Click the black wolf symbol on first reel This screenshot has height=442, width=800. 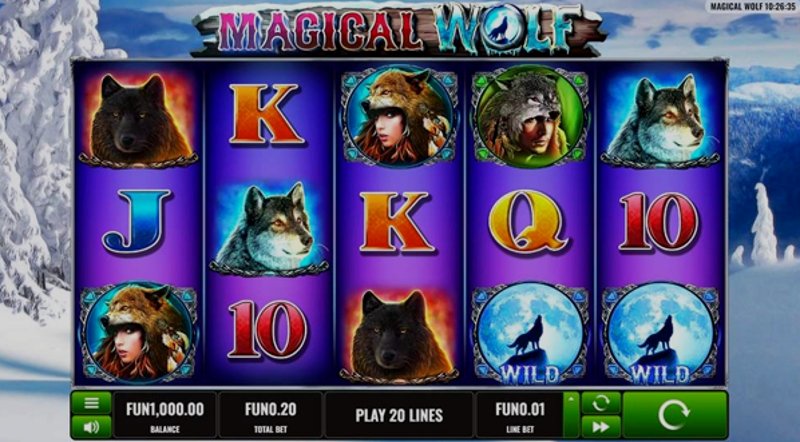pyautogui.click(x=137, y=120)
